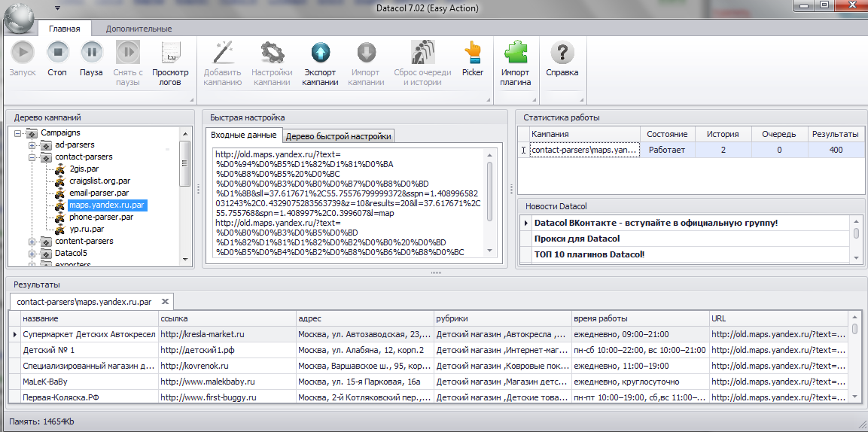Click the Импорт плагина puzzle icon

[x=515, y=53]
